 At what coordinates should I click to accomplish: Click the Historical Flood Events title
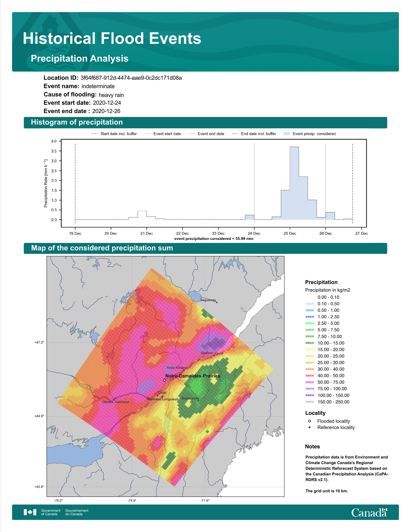(x=112, y=39)
